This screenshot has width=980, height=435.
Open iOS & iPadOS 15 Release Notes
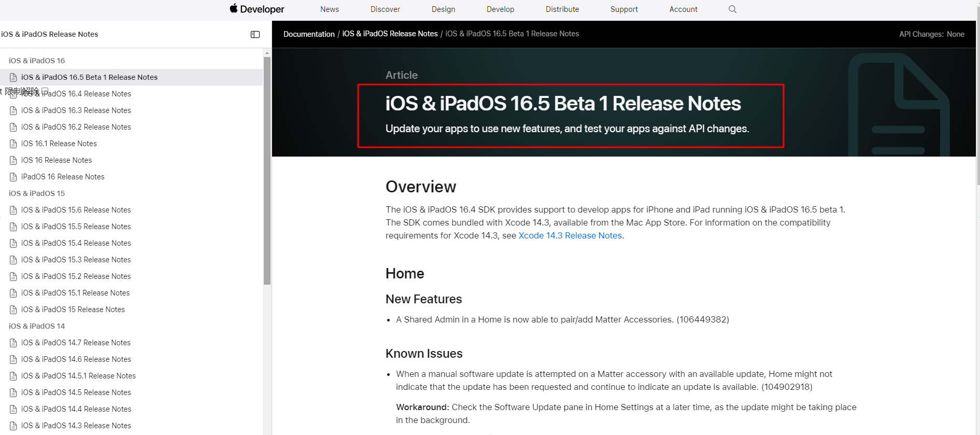tap(73, 310)
